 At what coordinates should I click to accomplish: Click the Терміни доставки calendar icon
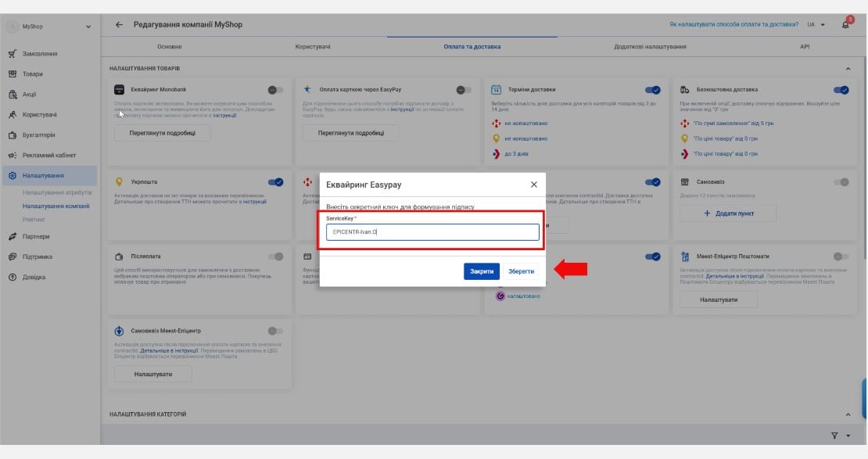pyautogui.click(x=496, y=90)
